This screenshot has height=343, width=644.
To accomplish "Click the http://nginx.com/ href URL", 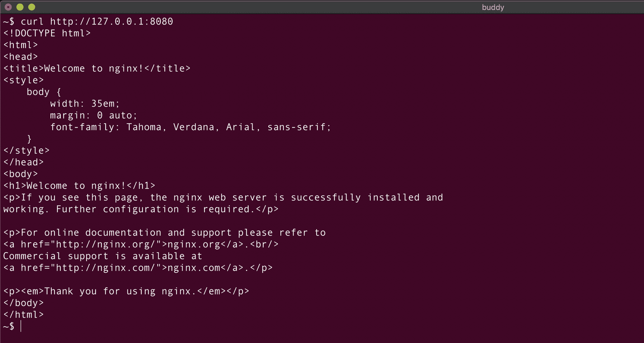I will tap(105, 268).
